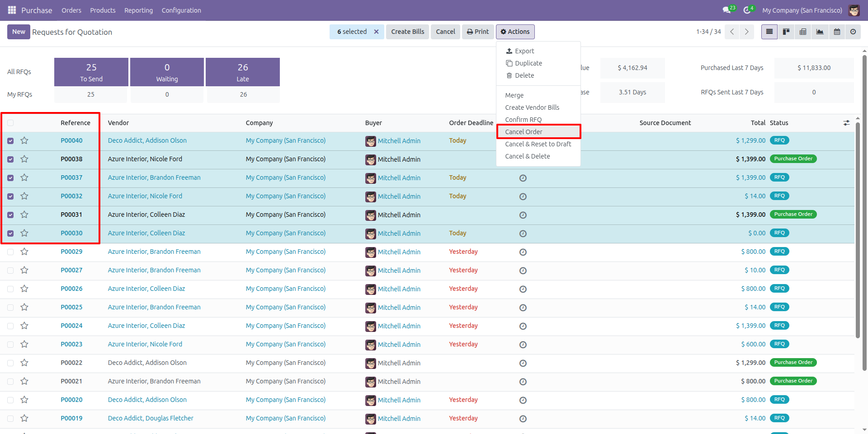Star the P00040 order as favorite
Image resolution: width=868 pixels, height=434 pixels.
(x=24, y=140)
